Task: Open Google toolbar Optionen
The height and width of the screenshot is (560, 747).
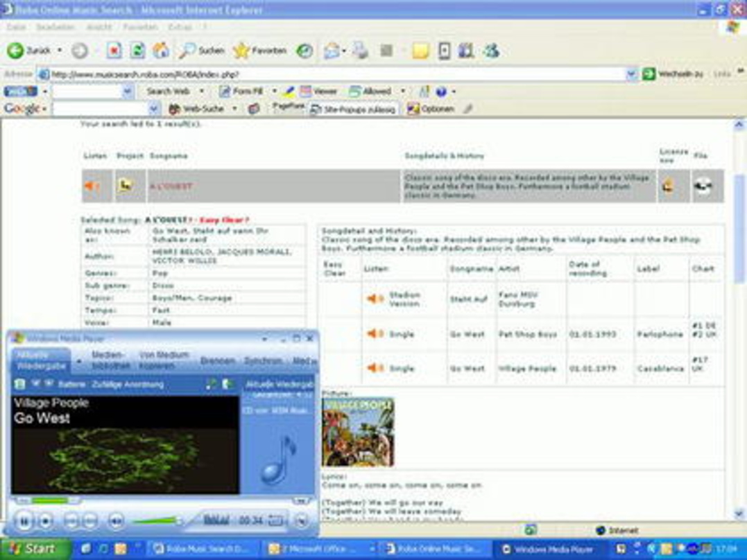Action: point(430,109)
